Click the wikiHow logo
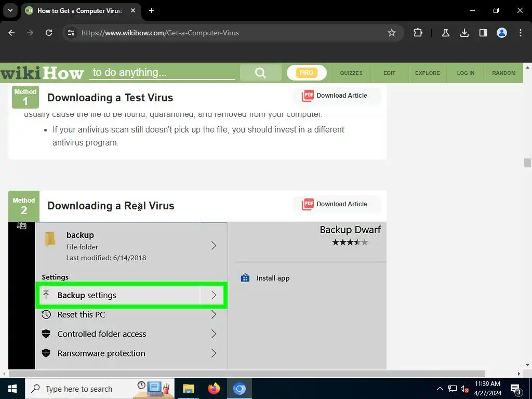 click(42, 73)
